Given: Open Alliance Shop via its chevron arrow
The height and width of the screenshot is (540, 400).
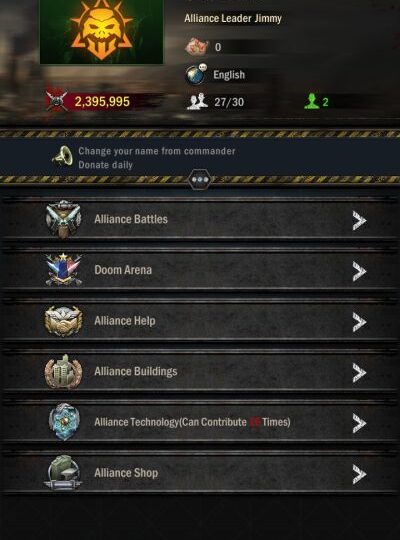Looking at the screenshot, I should (359, 474).
